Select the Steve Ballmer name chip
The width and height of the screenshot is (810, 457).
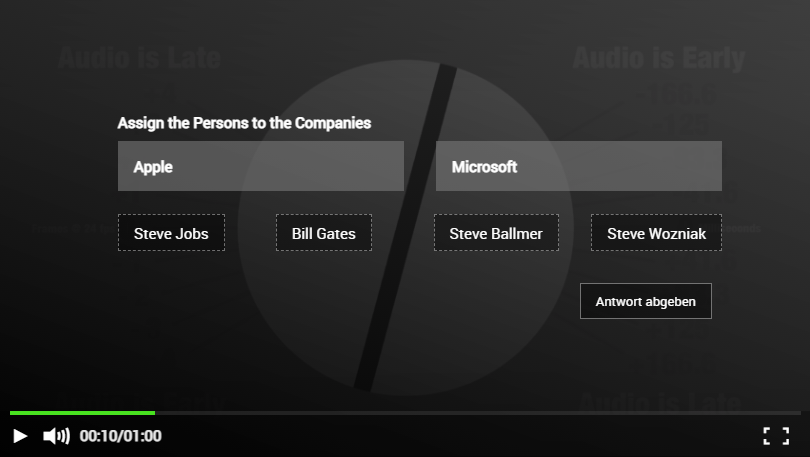496,233
